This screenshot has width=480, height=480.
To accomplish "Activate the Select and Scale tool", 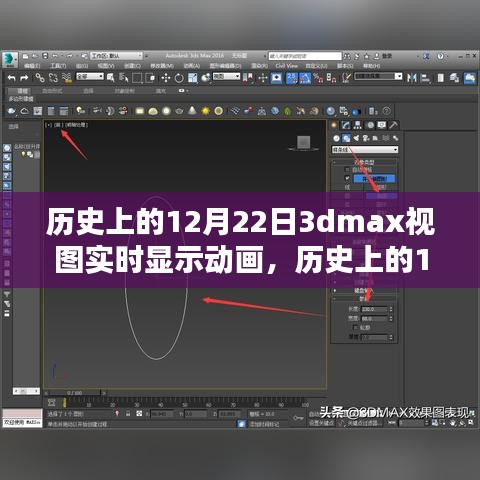I will (193, 78).
